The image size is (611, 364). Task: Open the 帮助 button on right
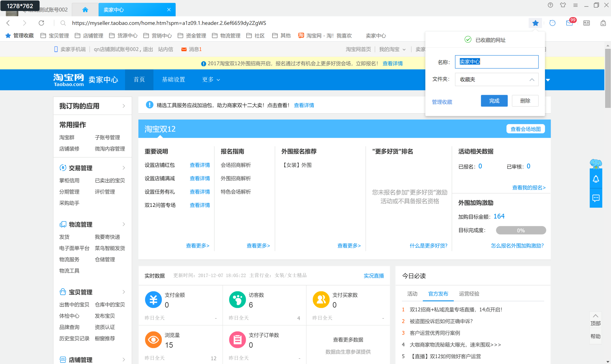(595, 337)
